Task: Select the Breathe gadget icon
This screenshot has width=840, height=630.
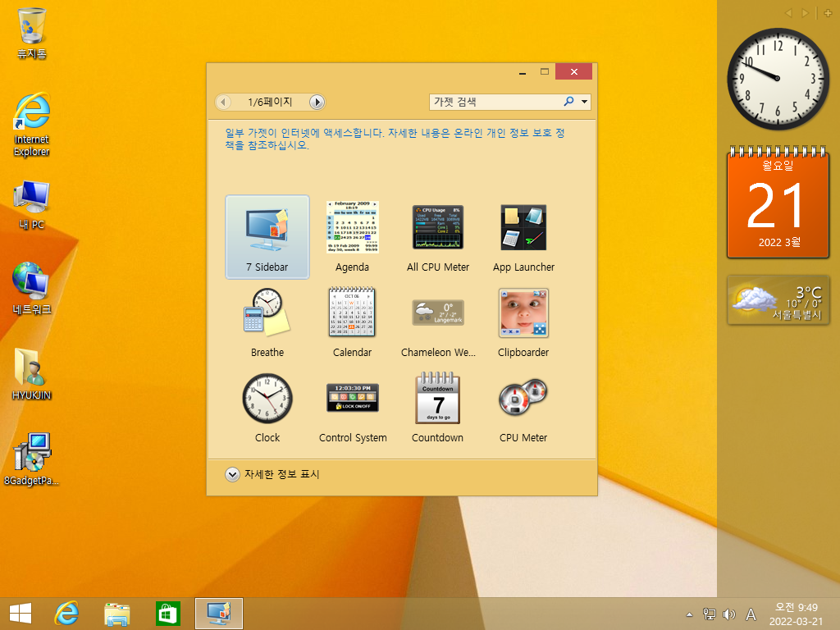Action: click(x=267, y=313)
